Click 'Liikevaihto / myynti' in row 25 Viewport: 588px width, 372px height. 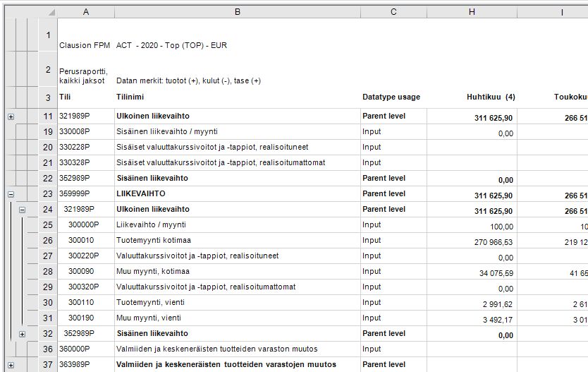(238, 225)
